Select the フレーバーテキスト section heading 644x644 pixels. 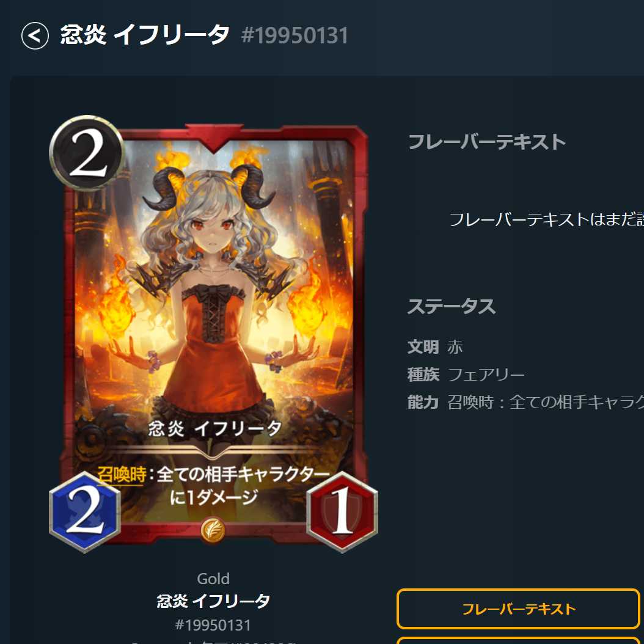[x=487, y=142]
